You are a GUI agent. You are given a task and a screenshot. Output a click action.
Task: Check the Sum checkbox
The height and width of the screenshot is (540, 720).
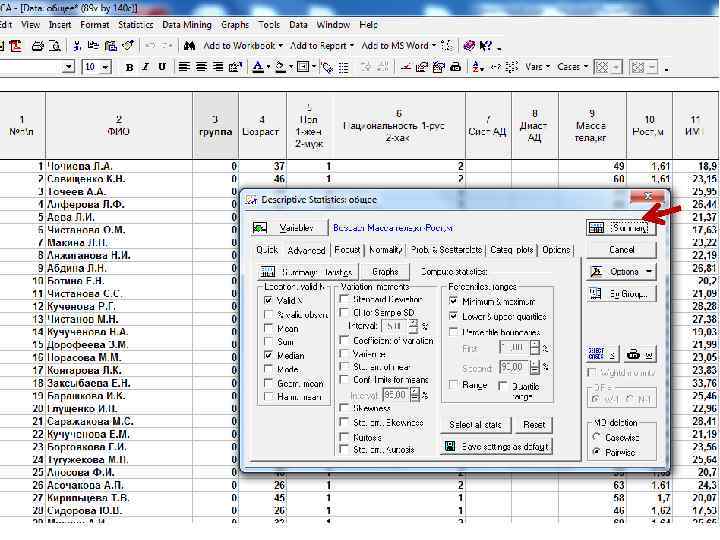[269, 342]
